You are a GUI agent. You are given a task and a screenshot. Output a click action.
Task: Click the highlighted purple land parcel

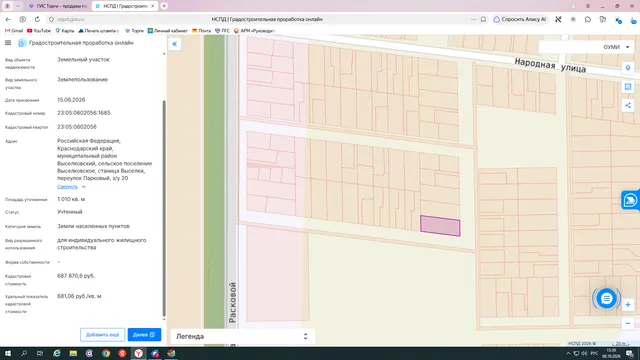click(x=440, y=226)
